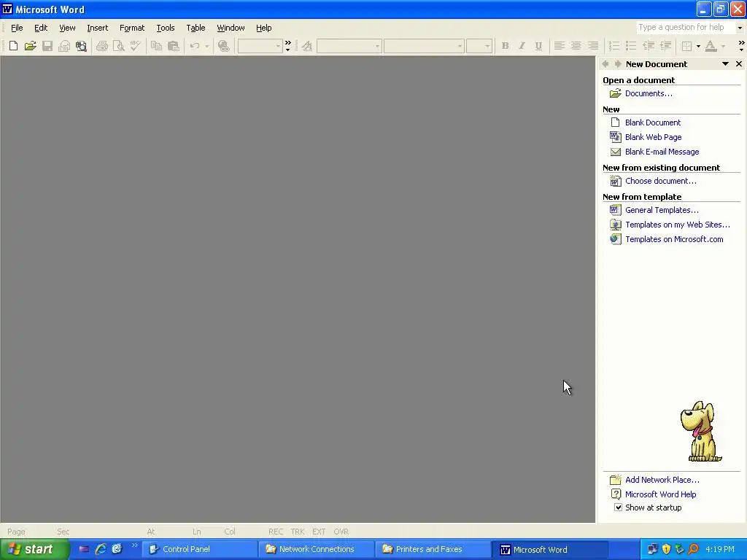This screenshot has width=747, height=560.
Task: Toggle Underline formatting
Action: [538, 46]
